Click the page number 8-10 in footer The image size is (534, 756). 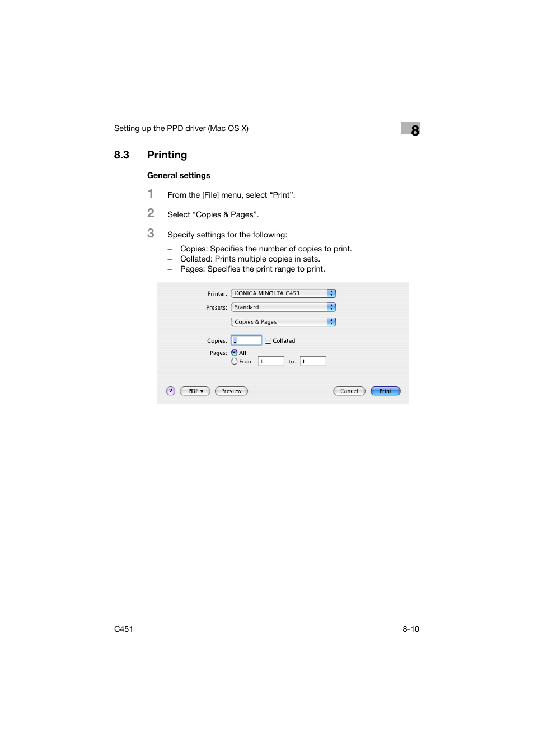411,629
